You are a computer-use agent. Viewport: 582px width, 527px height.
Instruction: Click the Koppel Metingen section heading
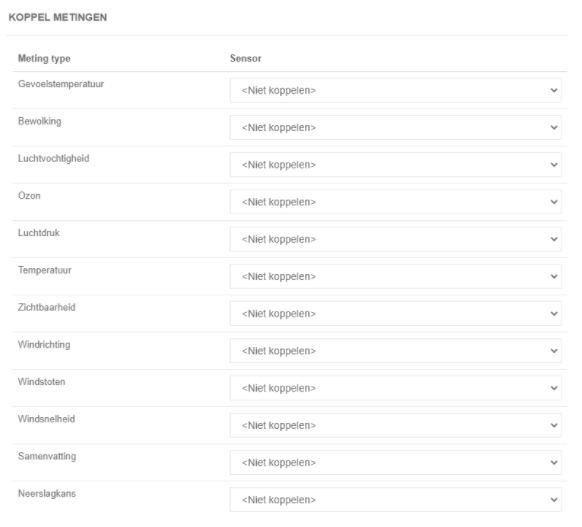[58, 17]
